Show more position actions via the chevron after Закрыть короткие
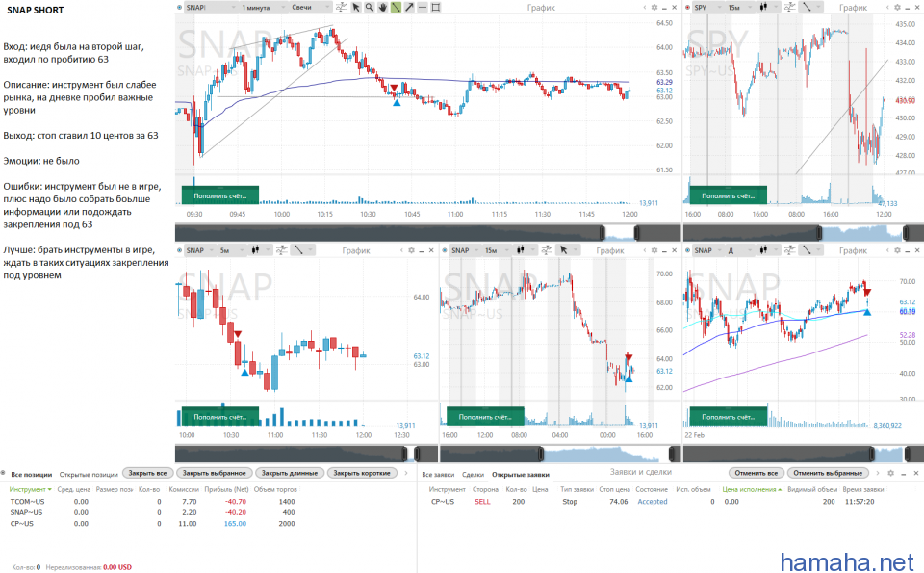This screenshot has height=573, width=924. point(406,473)
